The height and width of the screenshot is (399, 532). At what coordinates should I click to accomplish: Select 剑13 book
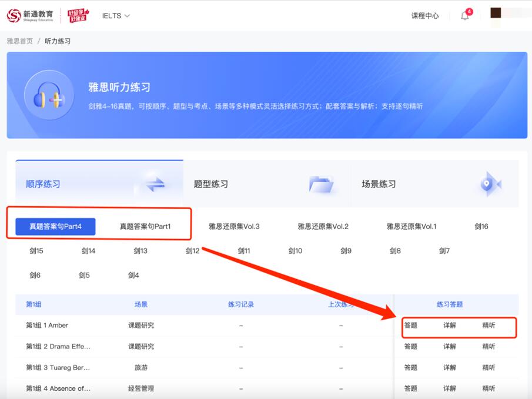[x=140, y=251]
